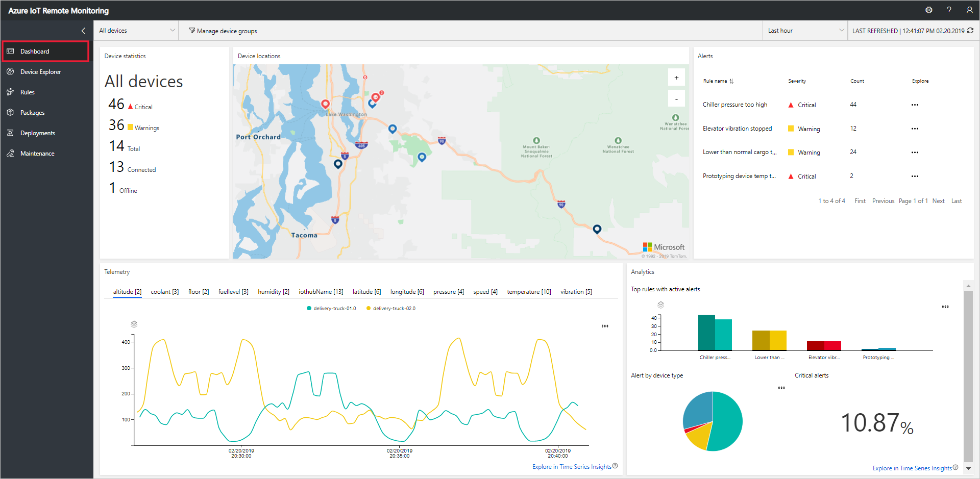Screen dimensions: 980x479
Task: Open ellipsis for Prototyping device temp alert
Action: pos(915,176)
